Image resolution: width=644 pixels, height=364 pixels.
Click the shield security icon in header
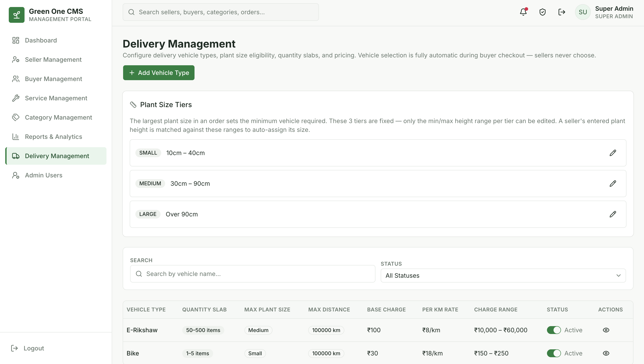tap(543, 12)
